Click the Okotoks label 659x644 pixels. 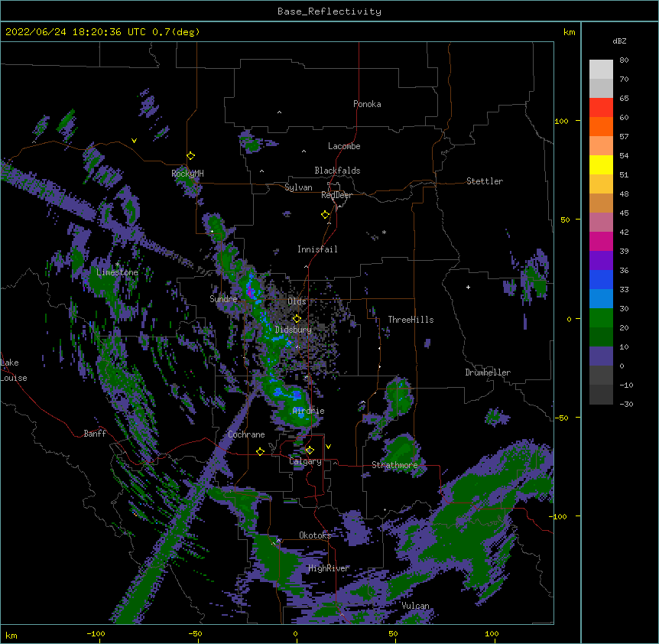click(315, 535)
